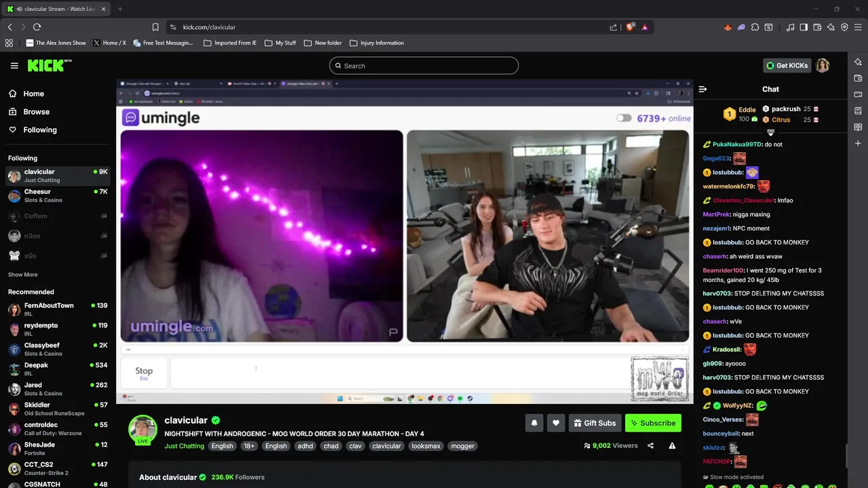Viewport: 868px width, 488px height.
Task: Click the Gift Subs button
Action: click(595, 423)
